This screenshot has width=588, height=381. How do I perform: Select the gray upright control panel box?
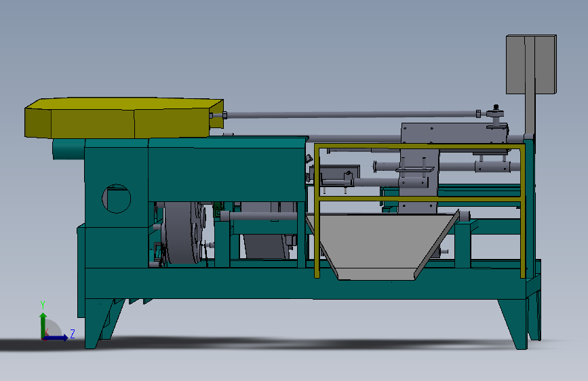pos(531,64)
